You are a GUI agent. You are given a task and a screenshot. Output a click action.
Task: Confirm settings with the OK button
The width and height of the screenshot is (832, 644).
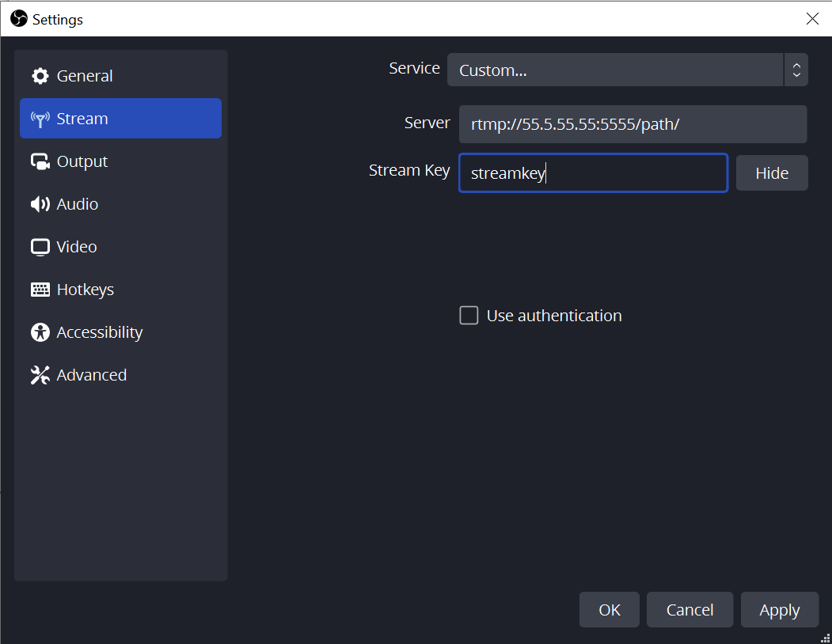coord(609,609)
